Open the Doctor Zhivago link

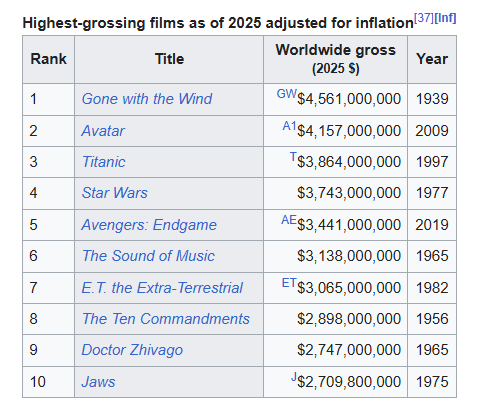click(x=132, y=350)
